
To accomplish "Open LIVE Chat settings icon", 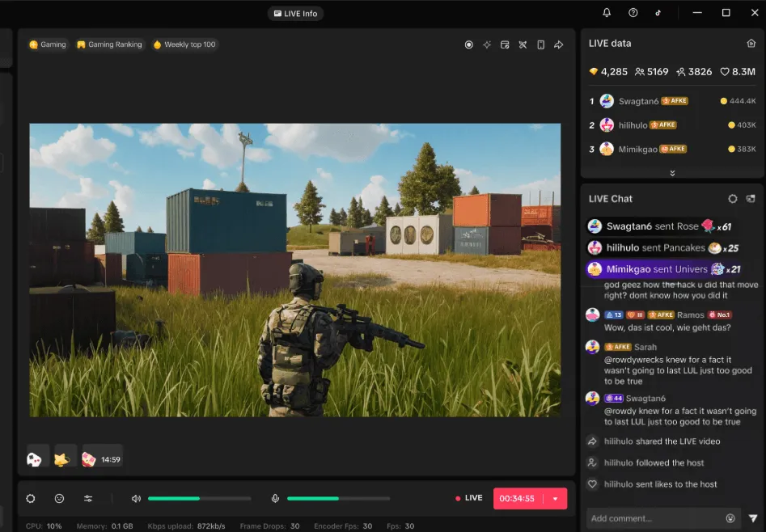I will click(x=733, y=199).
